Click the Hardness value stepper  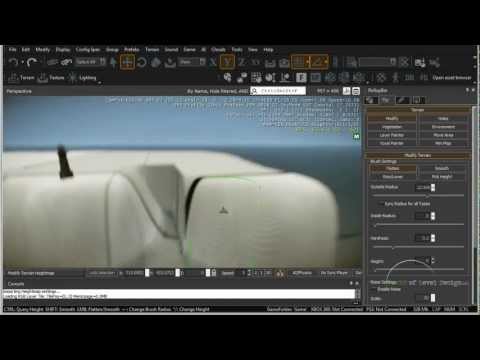(x=433, y=238)
